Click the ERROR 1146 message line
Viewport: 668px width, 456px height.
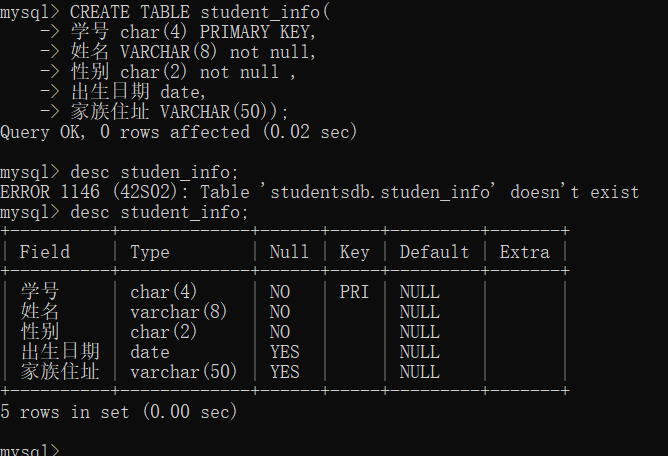pos(318,192)
